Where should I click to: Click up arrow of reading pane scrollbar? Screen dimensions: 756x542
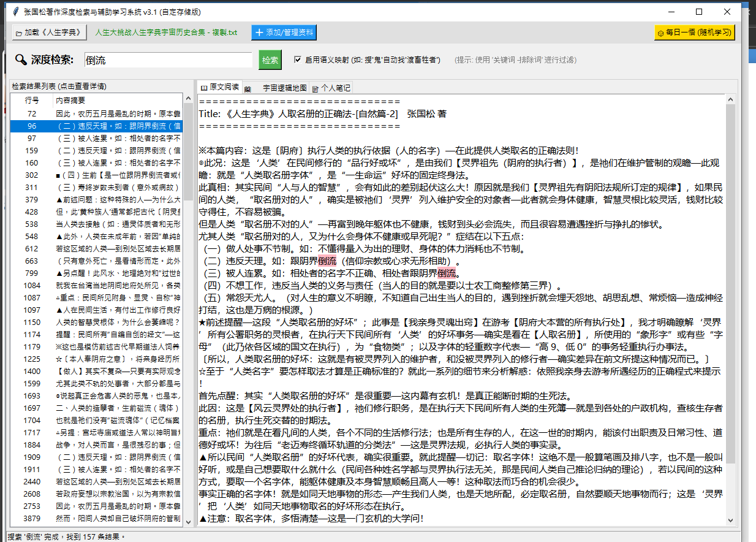pyautogui.click(x=730, y=99)
